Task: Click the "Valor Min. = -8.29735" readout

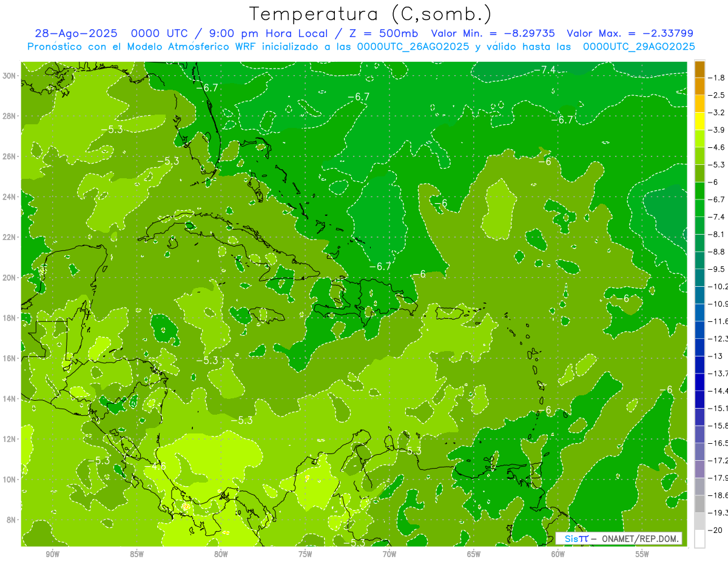Action: tap(494, 33)
